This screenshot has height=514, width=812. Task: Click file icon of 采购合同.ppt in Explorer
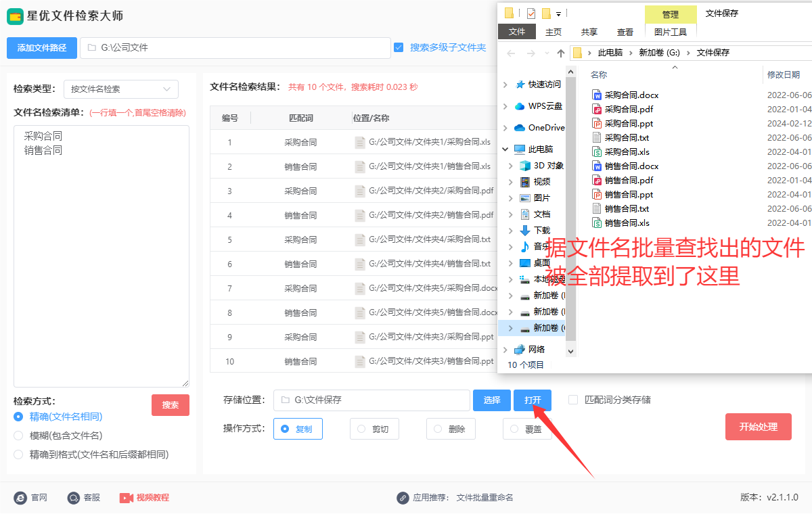click(x=597, y=123)
